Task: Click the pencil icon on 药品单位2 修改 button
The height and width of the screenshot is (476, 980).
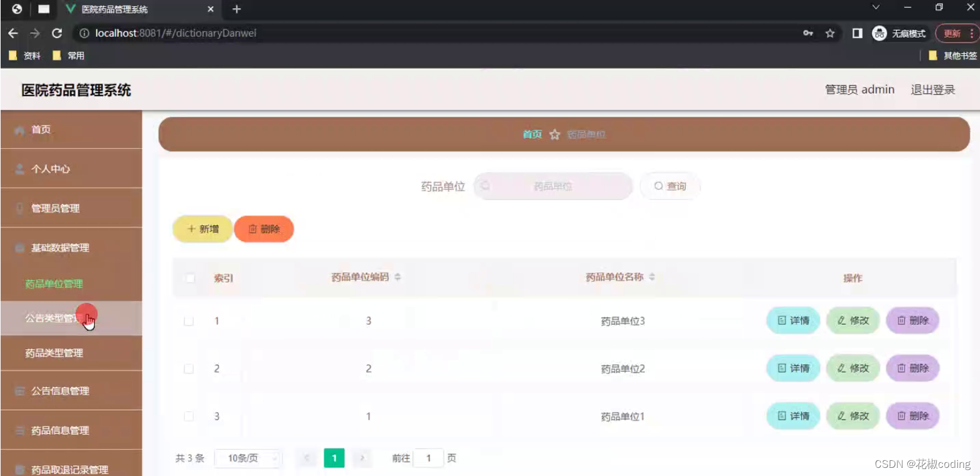Action: click(843, 368)
